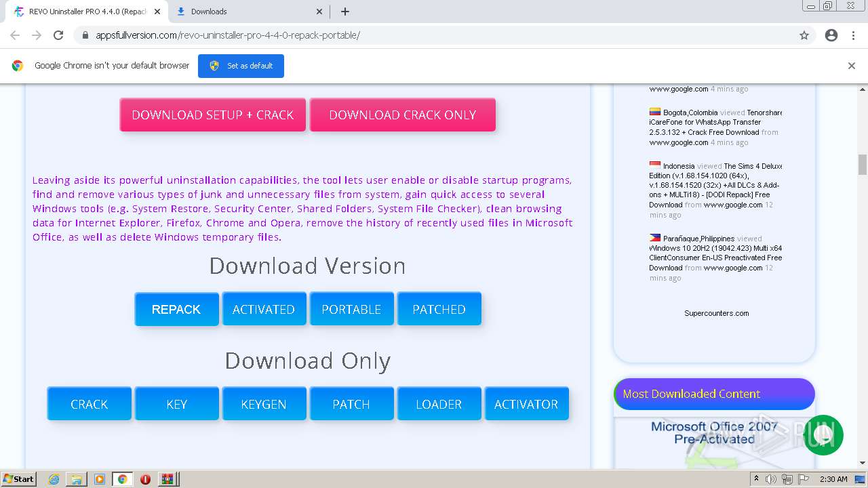Go back to the previous page
Image resolution: width=868 pixels, height=488 pixels.
click(x=15, y=35)
